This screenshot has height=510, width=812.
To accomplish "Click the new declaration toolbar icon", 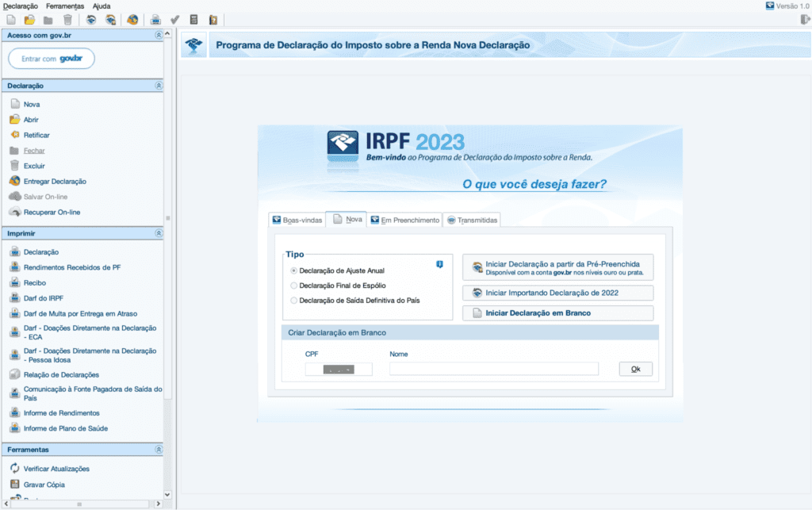I will pos(11,20).
